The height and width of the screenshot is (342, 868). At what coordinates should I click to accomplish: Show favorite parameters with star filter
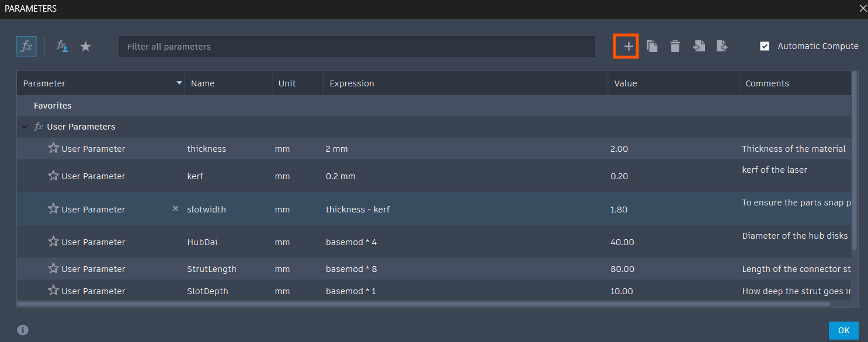pyautogui.click(x=86, y=47)
